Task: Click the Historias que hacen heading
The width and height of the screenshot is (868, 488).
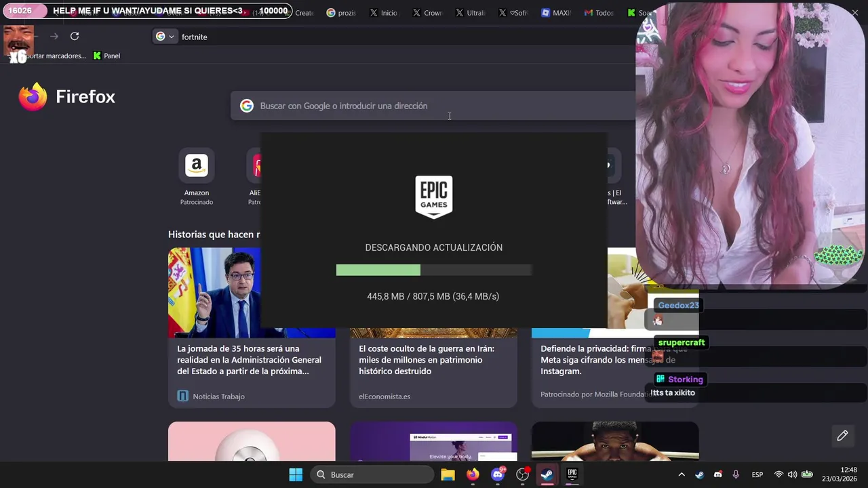Action: pyautogui.click(x=214, y=234)
